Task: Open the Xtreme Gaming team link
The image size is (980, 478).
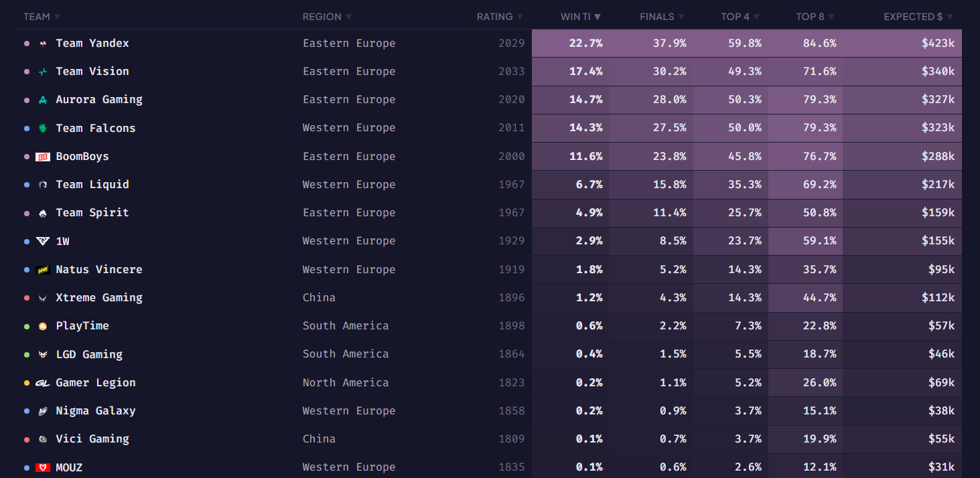Action: coord(99,298)
